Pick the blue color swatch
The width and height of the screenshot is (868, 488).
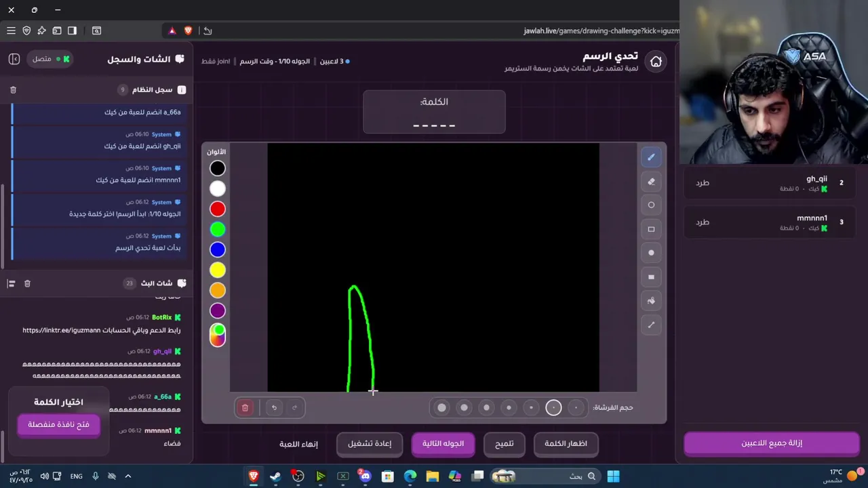click(x=218, y=249)
